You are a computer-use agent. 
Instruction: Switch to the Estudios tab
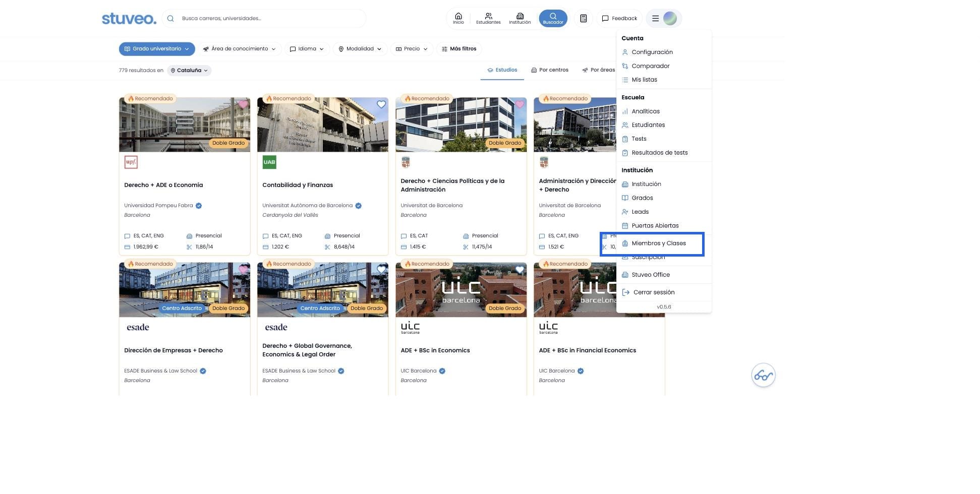[x=502, y=70]
